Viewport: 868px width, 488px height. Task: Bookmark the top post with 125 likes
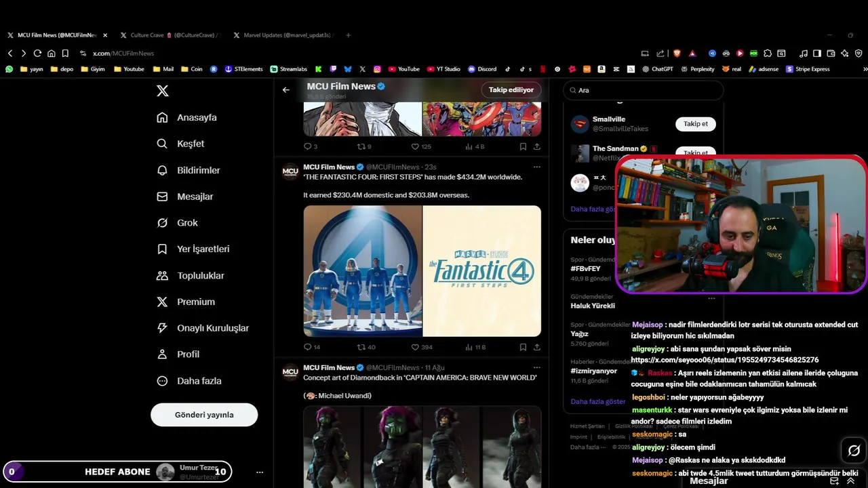tap(523, 146)
